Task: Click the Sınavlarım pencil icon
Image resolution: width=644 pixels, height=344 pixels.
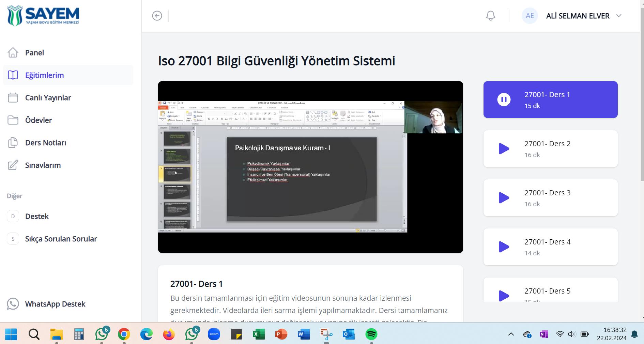Action: [13, 165]
